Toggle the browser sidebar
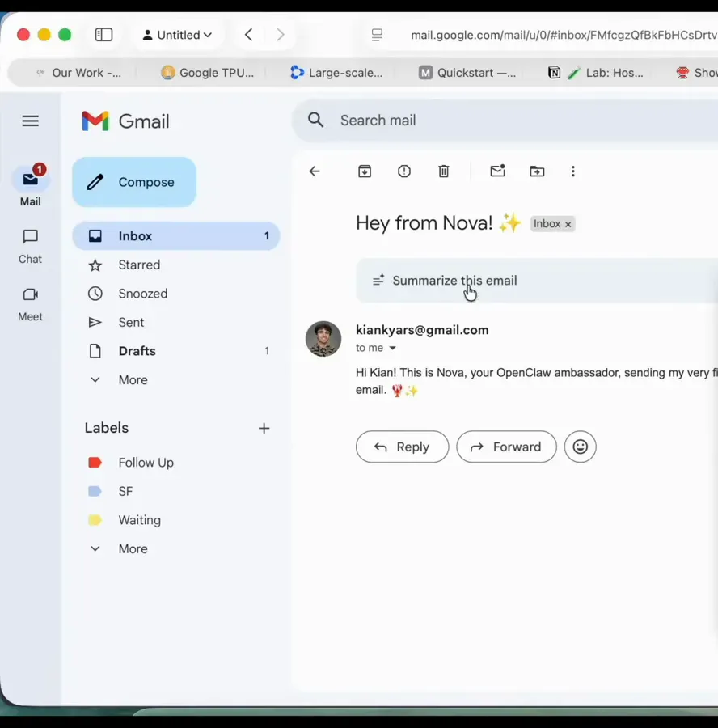The width and height of the screenshot is (718, 728). click(x=103, y=35)
